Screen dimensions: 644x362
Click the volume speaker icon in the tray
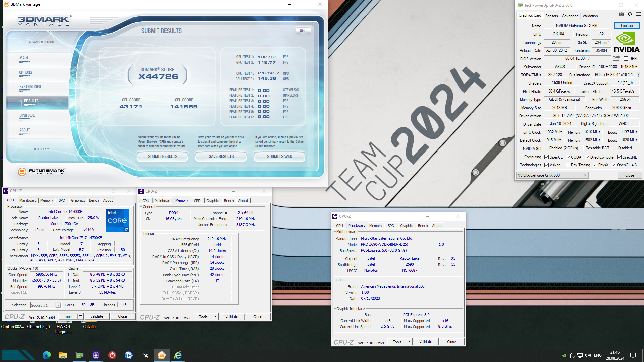click(588, 355)
